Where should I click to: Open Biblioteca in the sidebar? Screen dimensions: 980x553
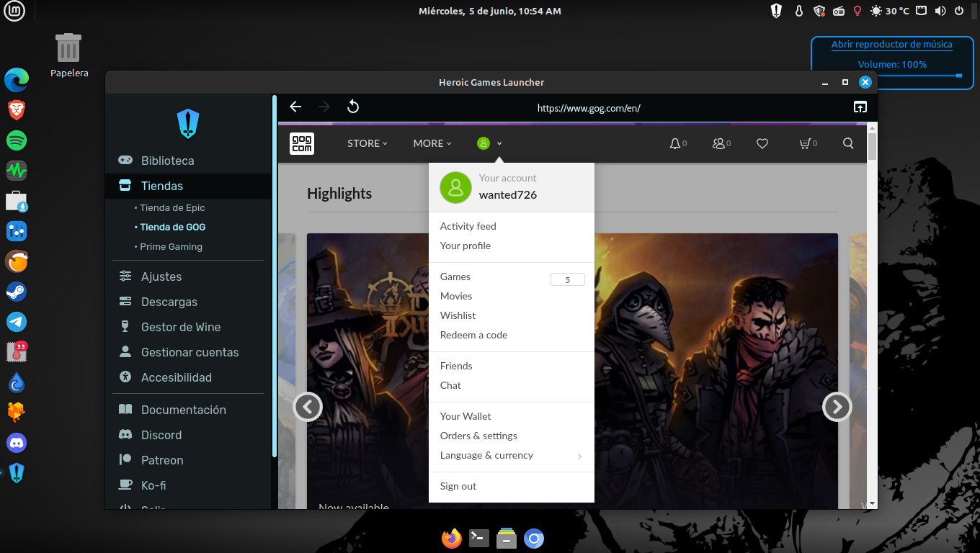167,161
